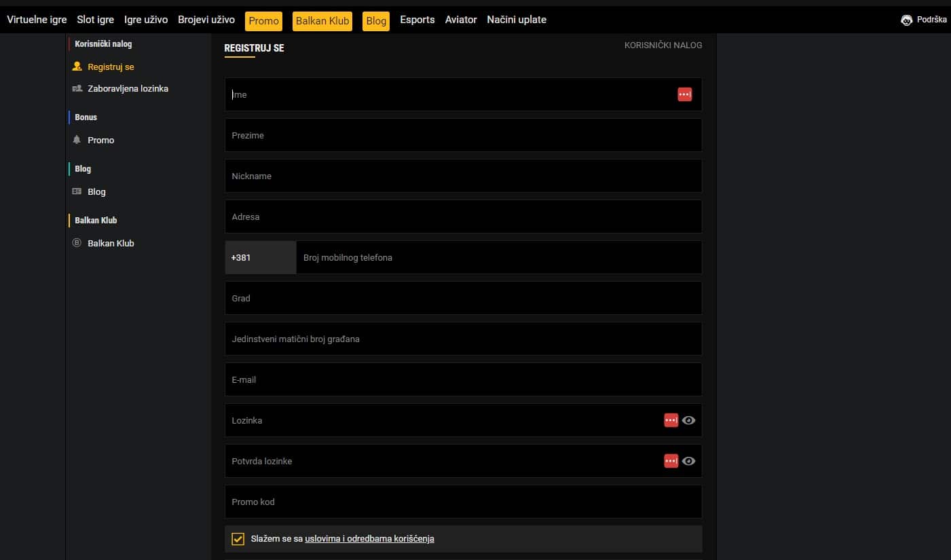Open the uslovima i odredbama korišćenja link
951x560 pixels.
[369, 539]
